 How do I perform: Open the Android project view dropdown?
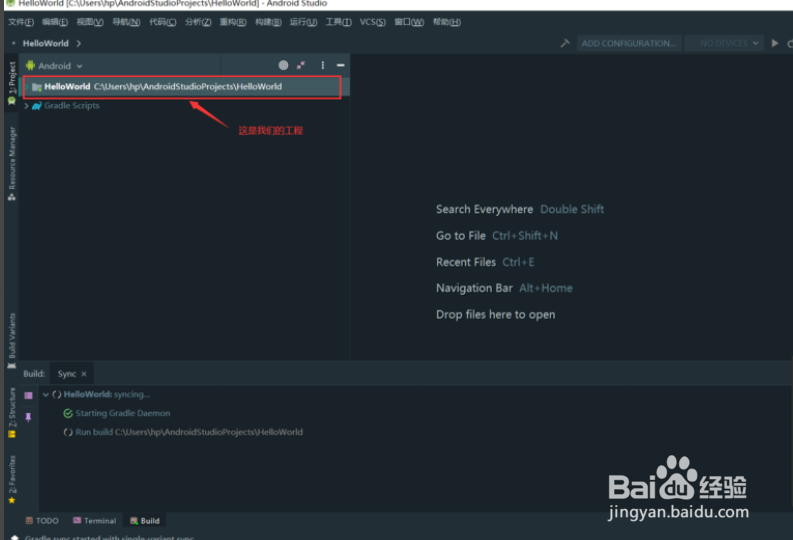tap(54, 66)
